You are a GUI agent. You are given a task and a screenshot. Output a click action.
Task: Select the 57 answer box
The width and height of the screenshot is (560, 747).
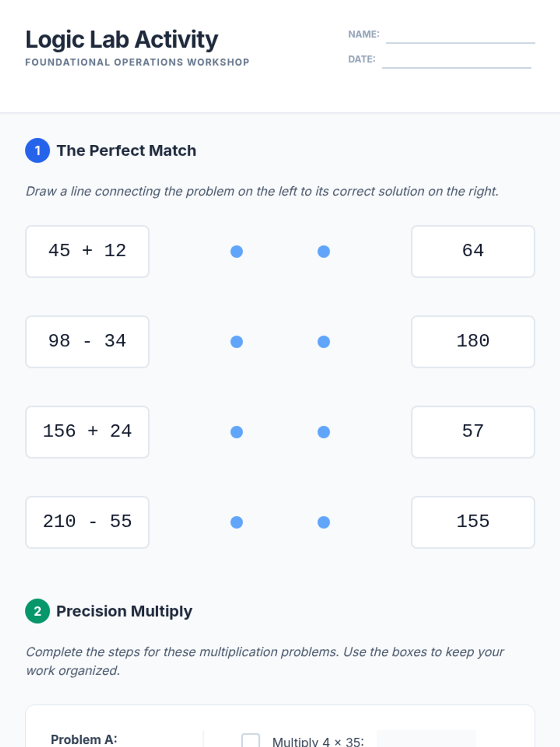[x=473, y=432]
